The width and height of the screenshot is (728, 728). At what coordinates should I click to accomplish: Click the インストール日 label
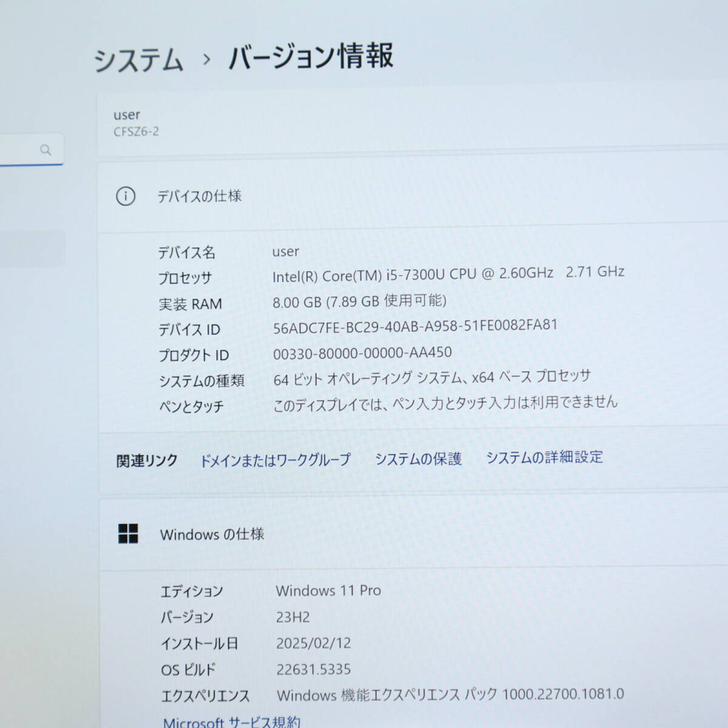click(200, 644)
